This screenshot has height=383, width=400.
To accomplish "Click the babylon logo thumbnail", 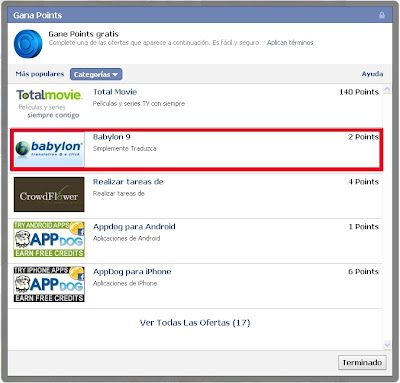I will tap(49, 149).
